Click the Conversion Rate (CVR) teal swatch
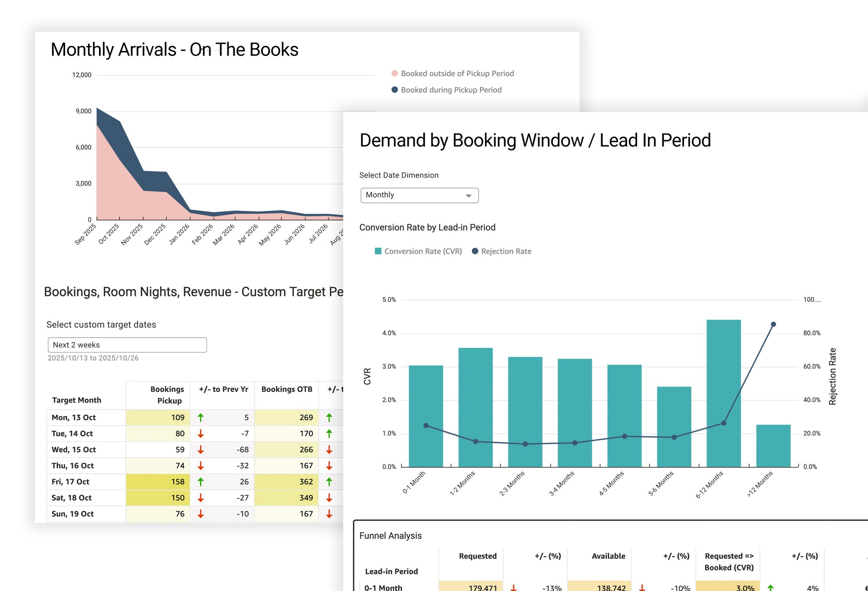Screen dimensions: 868x591 click(x=378, y=251)
